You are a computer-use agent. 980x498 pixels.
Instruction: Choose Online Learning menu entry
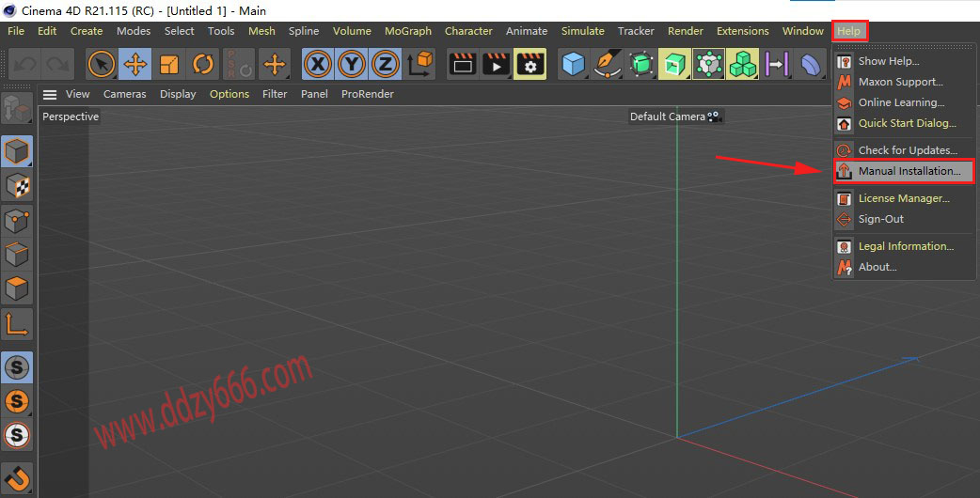(x=904, y=102)
